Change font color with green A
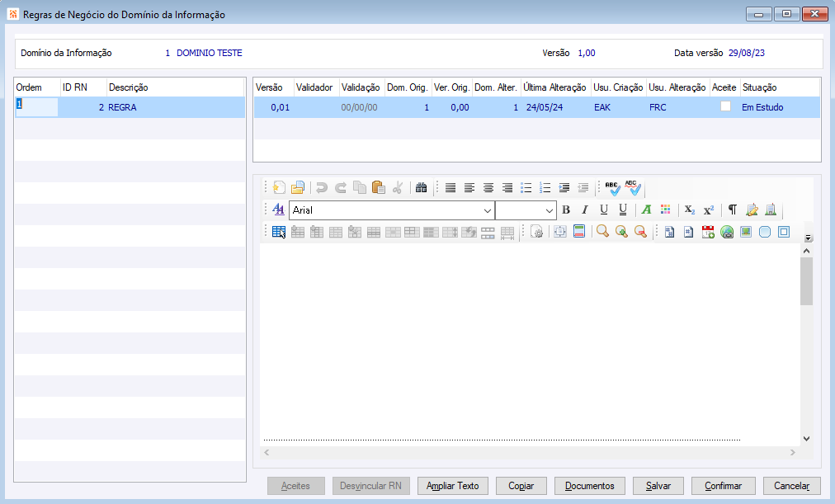This screenshot has height=504, width=835. [647, 210]
